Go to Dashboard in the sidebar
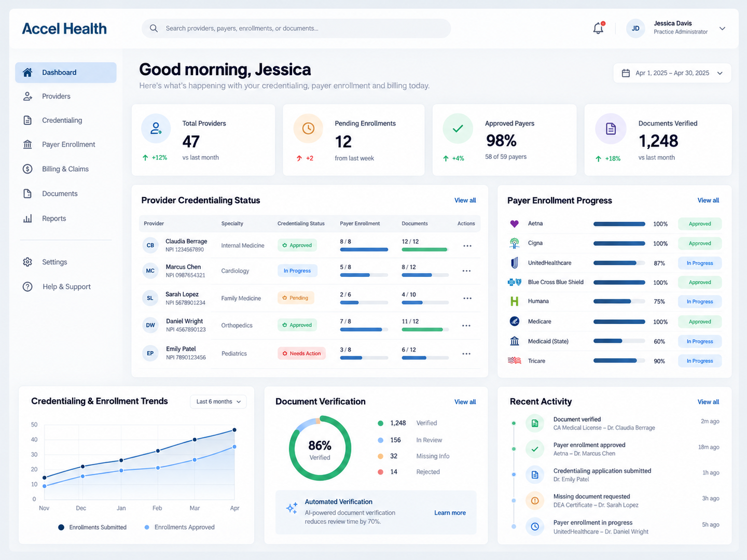Image resolution: width=747 pixels, height=560 pixels. (x=66, y=73)
